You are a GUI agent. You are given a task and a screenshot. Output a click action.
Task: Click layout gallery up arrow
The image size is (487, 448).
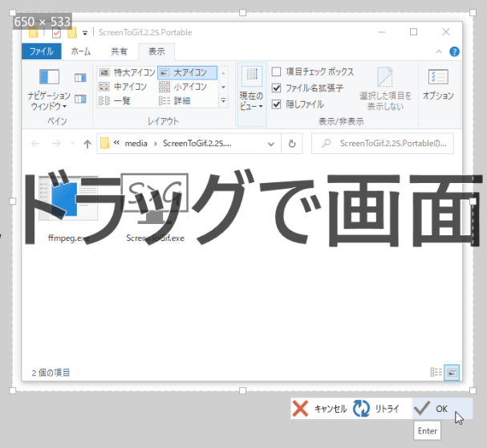click(x=223, y=73)
